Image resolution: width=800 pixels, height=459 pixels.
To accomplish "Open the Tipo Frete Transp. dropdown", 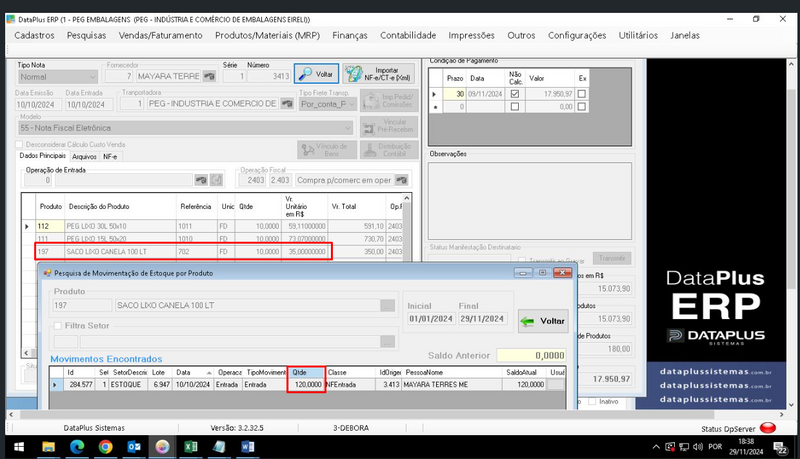I will pyautogui.click(x=352, y=104).
